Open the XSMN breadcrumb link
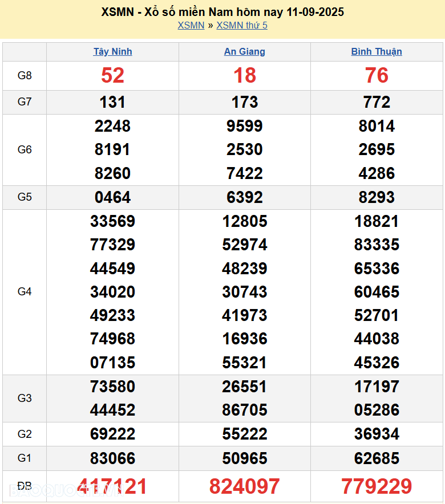The image size is (445, 504). click(x=191, y=25)
